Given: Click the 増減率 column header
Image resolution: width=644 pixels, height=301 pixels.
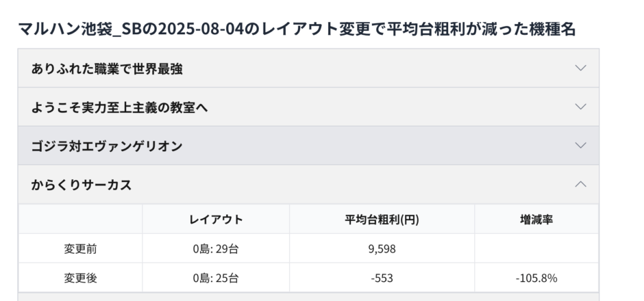Looking at the screenshot, I should pyautogui.click(x=536, y=220).
